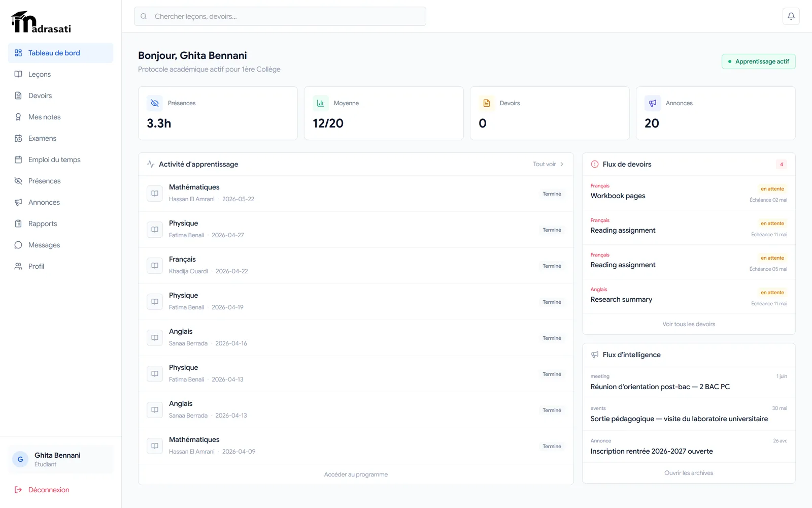
Task: Click the Flux de devoirs alert icon
Action: coord(595,164)
